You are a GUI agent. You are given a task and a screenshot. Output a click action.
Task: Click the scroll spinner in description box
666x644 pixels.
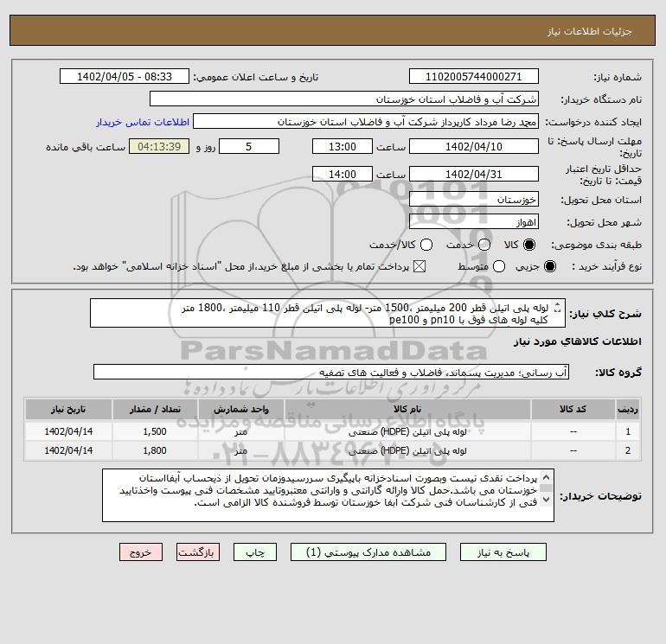pos(558,308)
